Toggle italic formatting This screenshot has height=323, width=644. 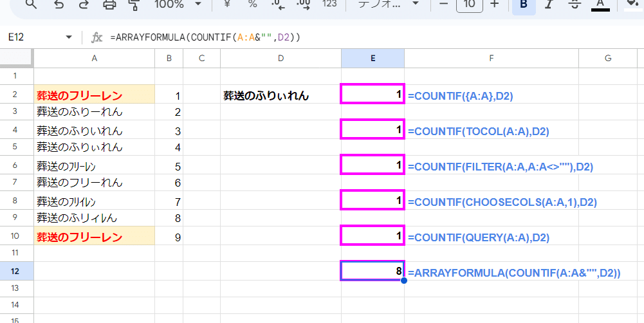click(x=549, y=4)
